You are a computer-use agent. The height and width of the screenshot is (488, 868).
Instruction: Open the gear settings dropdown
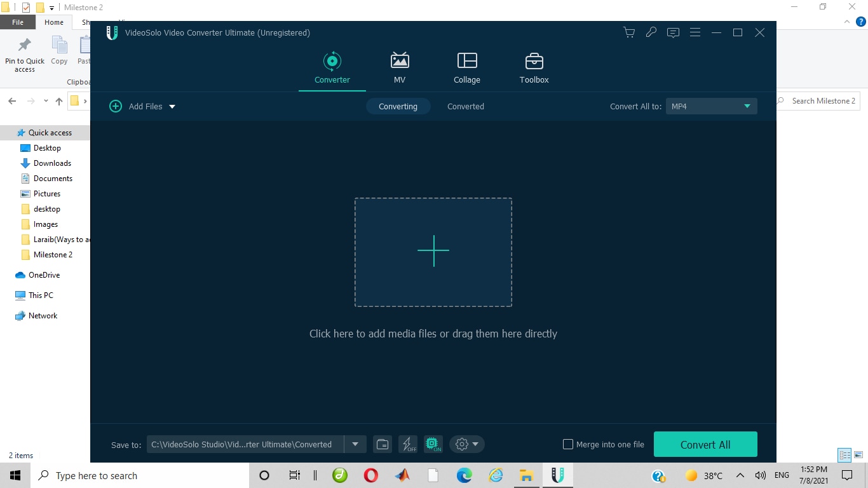[467, 444]
